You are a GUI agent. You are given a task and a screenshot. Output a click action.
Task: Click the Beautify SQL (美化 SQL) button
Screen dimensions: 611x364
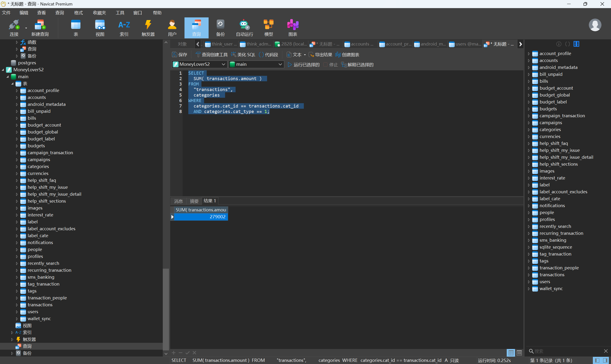pyautogui.click(x=243, y=54)
